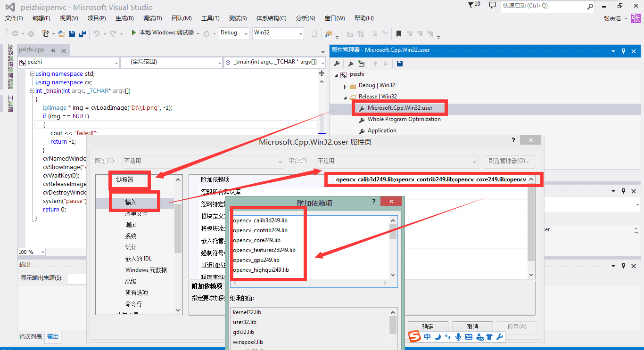Click the navigate backward arrow icon
644x350 pixels.
(15, 33)
